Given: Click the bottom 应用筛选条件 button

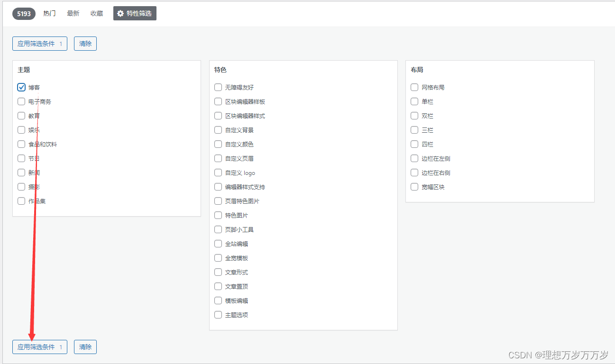Looking at the screenshot, I should pos(40,347).
